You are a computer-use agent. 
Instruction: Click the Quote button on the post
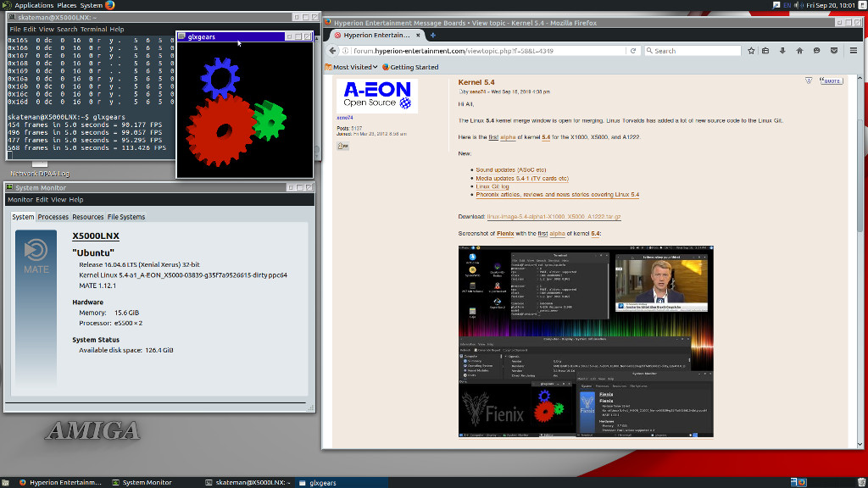pyautogui.click(x=831, y=80)
